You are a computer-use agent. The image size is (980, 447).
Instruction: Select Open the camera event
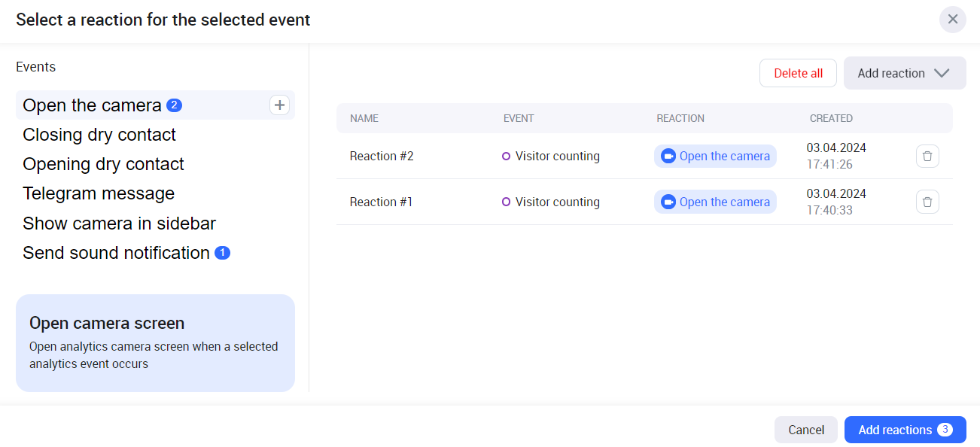92,105
